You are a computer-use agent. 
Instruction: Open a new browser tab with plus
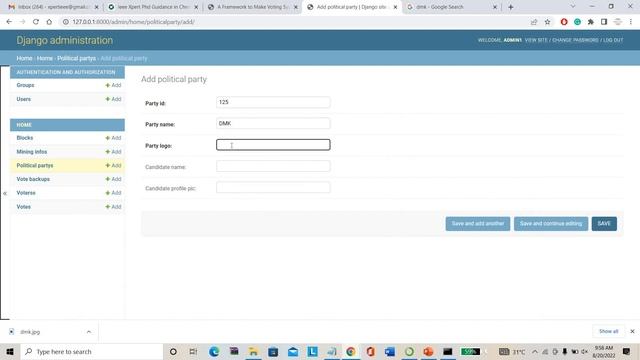[x=511, y=7]
